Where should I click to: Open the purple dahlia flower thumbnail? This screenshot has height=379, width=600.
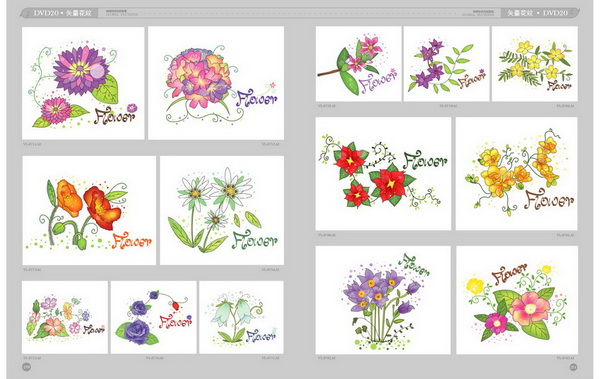pyautogui.click(x=83, y=83)
